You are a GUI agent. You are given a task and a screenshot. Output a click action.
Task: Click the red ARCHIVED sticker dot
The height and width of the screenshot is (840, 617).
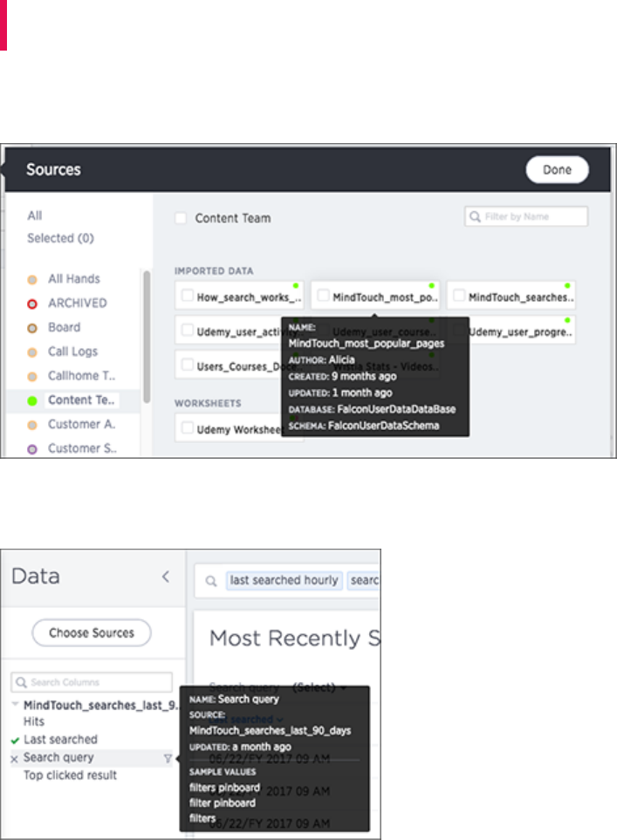point(32,304)
